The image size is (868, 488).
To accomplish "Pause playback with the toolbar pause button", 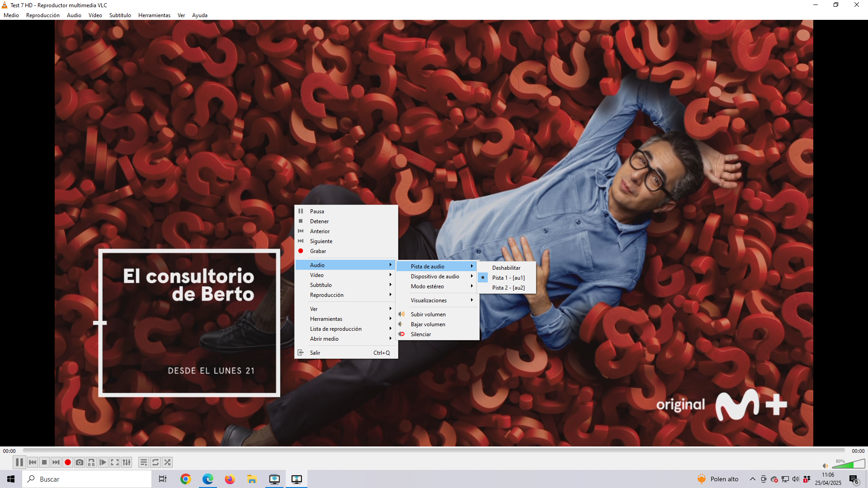I will point(19,462).
